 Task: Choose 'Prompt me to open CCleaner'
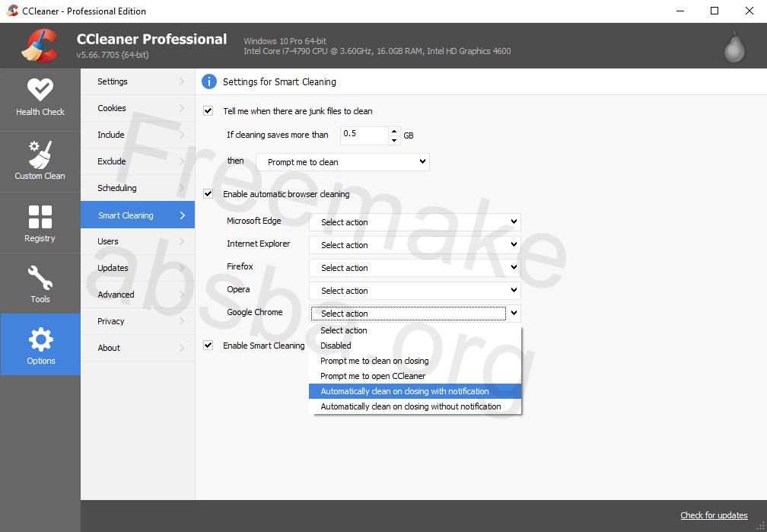[x=415, y=376]
